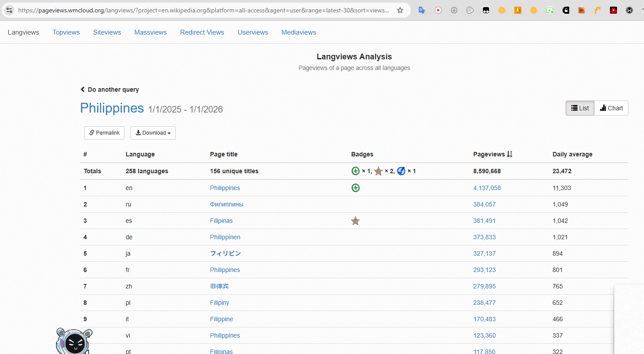Open Redirect Views tool

pos(202,32)
